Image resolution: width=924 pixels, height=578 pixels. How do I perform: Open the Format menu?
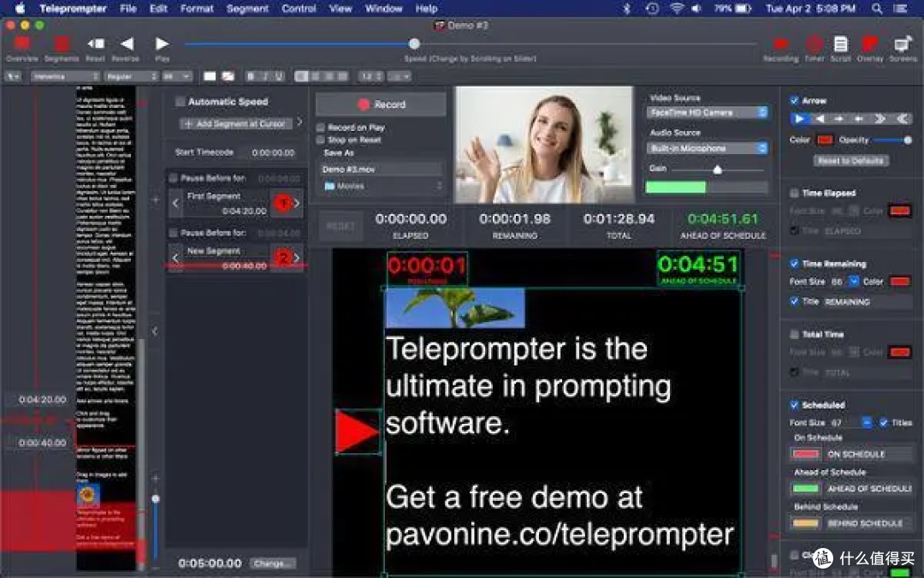pyautogui.click(x=197, y=9)
